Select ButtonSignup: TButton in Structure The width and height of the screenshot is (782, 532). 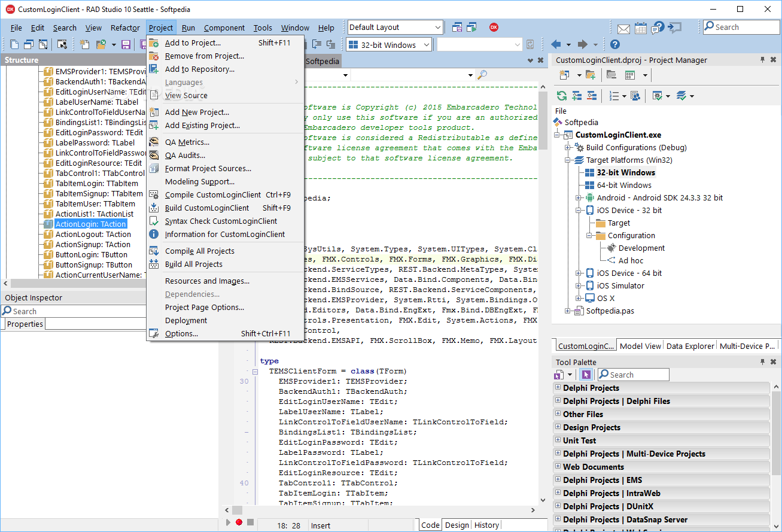(94, 265)
